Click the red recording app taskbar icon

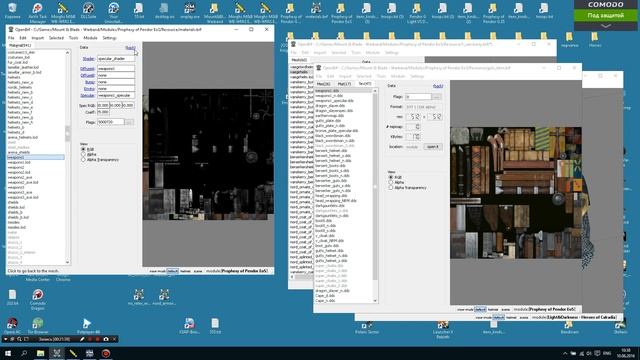click(x=106, y=353)
